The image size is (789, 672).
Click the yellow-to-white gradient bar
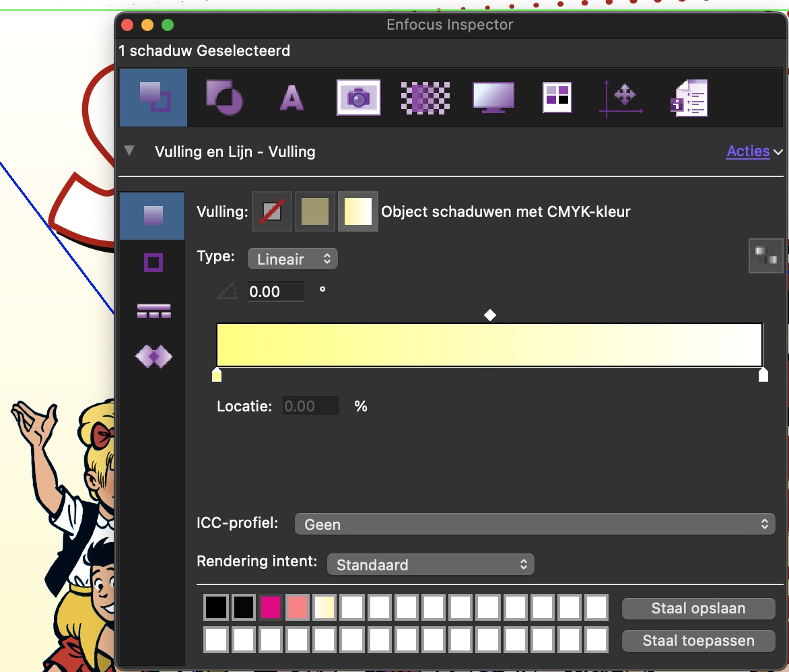click(x=489, y=345)
